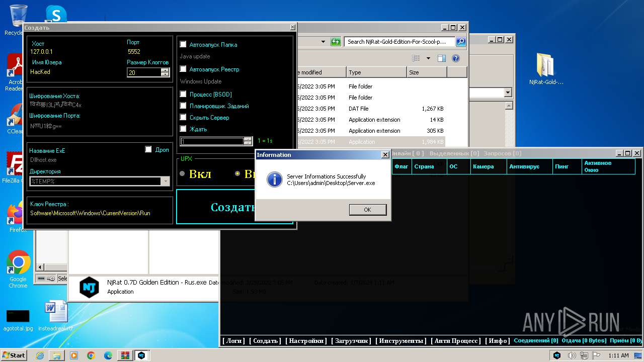The height and width of the screenshot is (362, 644).
Task: Click the blue info icon in Information dialog
Action: (x=274, y=179)
